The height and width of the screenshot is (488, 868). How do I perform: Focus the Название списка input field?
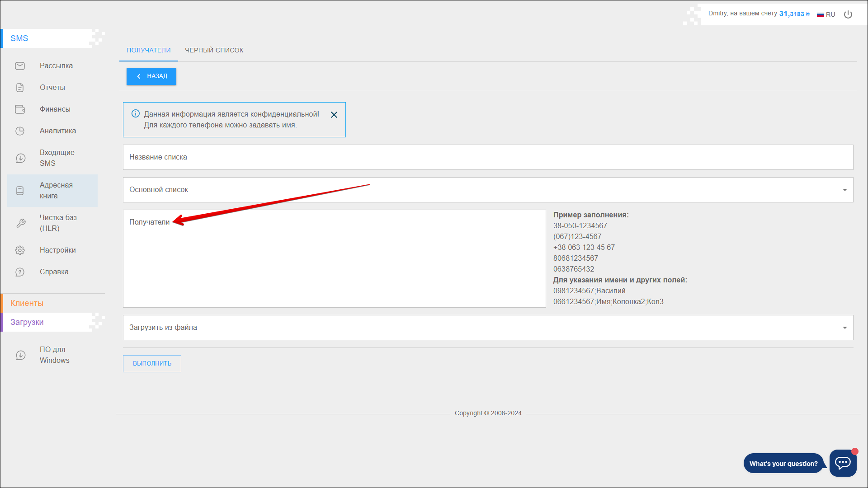(488, 157)
